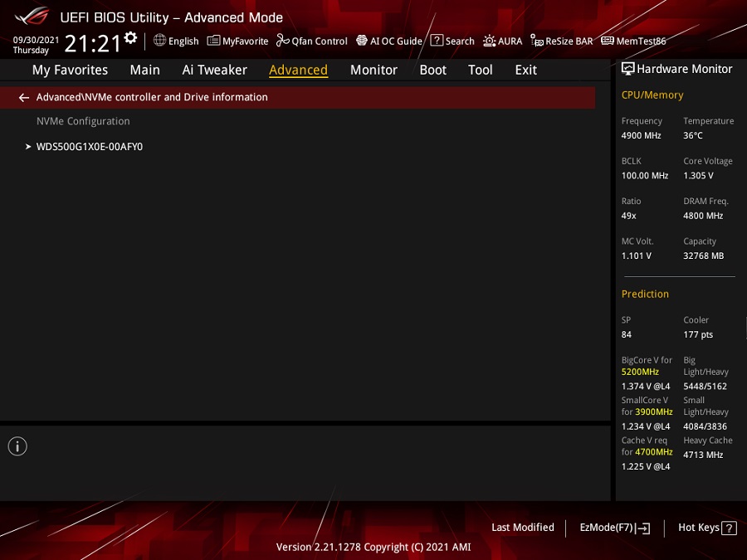
Task: Click the English language label
Action: (x=183, y=41)
